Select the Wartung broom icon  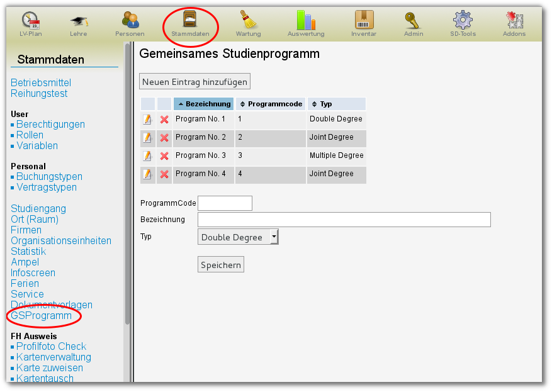(x=248, y=20)
